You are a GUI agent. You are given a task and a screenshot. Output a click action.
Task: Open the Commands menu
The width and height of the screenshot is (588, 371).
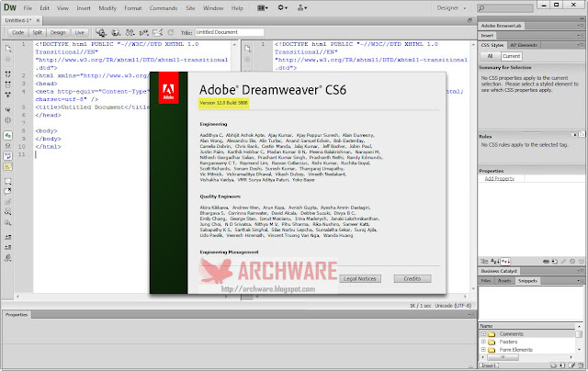(x=164, y=8)
